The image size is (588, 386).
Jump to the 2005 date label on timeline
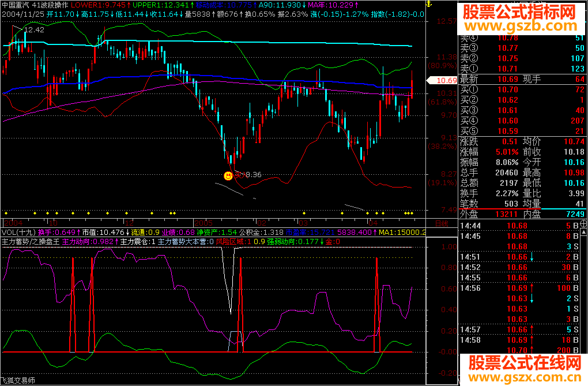tap(203, 223)
